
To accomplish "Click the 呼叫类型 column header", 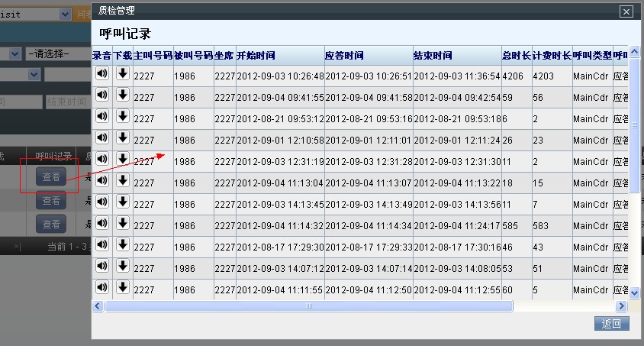I will [592, 56].
